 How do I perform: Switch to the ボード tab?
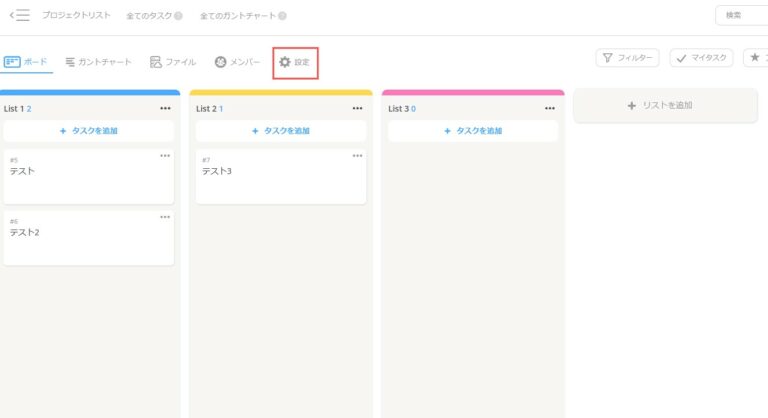(x=25, y=62)
